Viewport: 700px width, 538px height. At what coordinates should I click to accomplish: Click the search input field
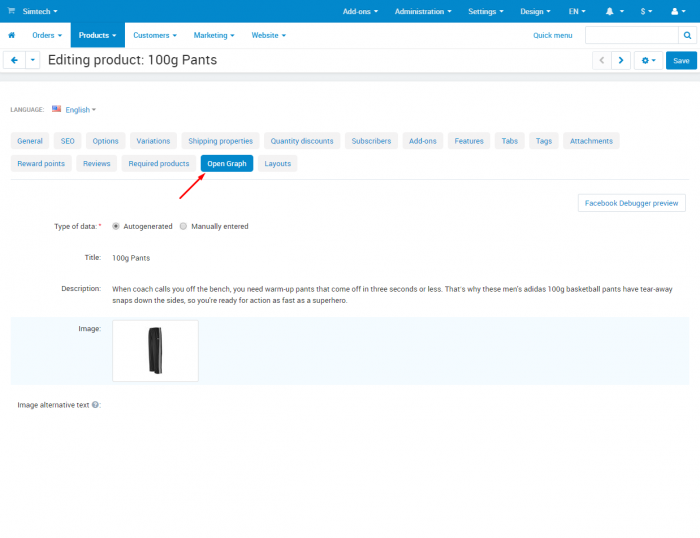pyautogui.click(x=632, y=35)
